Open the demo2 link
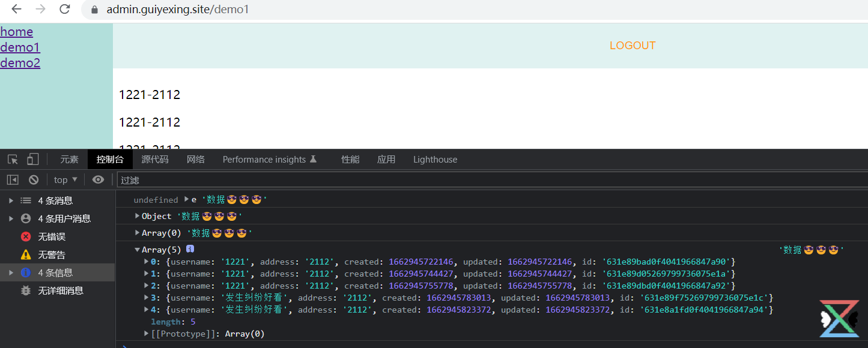The height and width of the screenshot is (348, 868). tap(20, 63)
